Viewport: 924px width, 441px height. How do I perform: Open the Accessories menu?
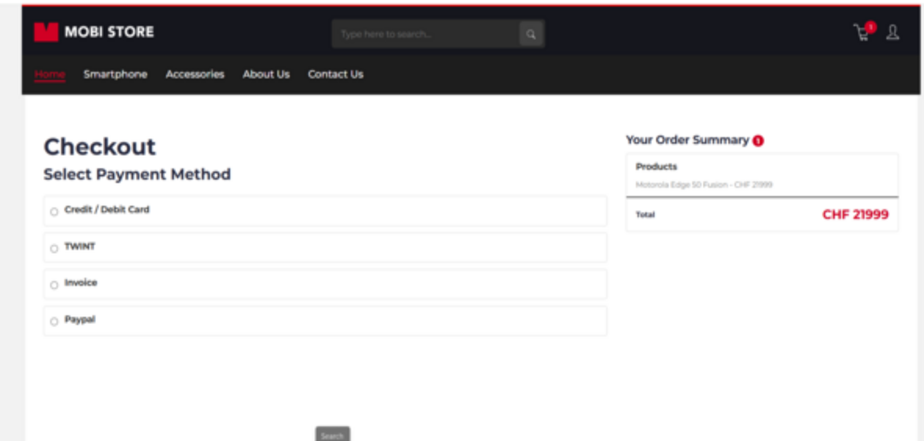coord(195,74)
